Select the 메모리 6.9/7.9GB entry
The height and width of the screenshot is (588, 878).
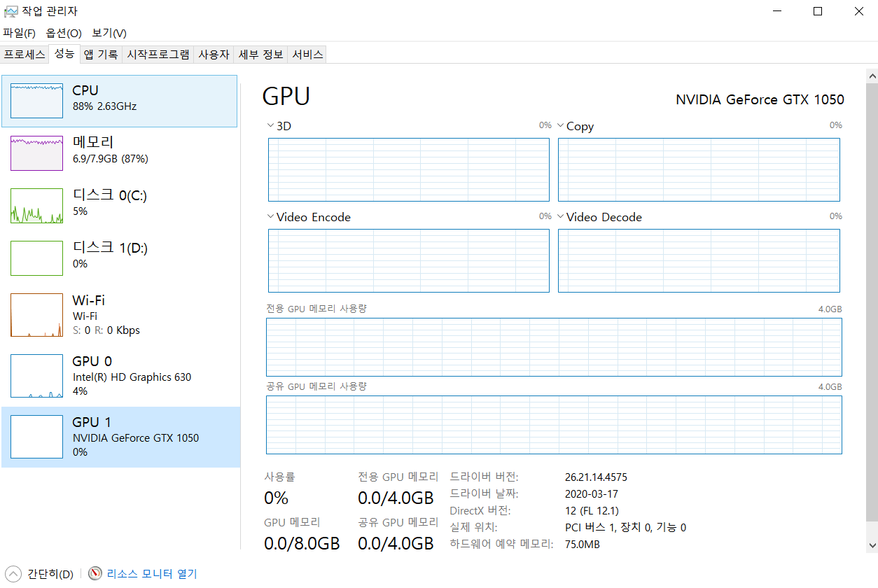pos(120,153)
